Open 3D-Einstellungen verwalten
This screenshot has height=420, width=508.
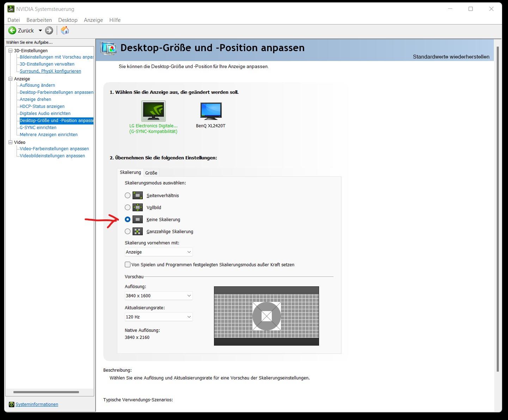(47, 64)
